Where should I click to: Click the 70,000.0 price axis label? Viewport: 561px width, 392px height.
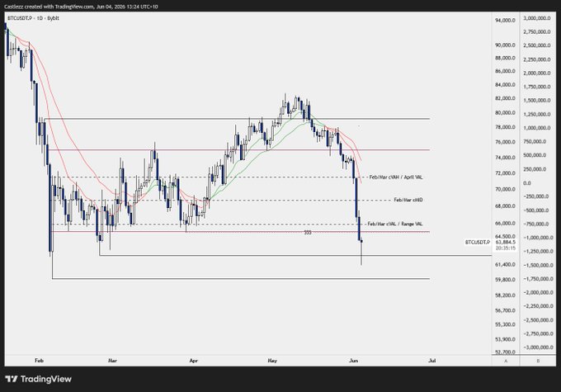pos(505,189)
